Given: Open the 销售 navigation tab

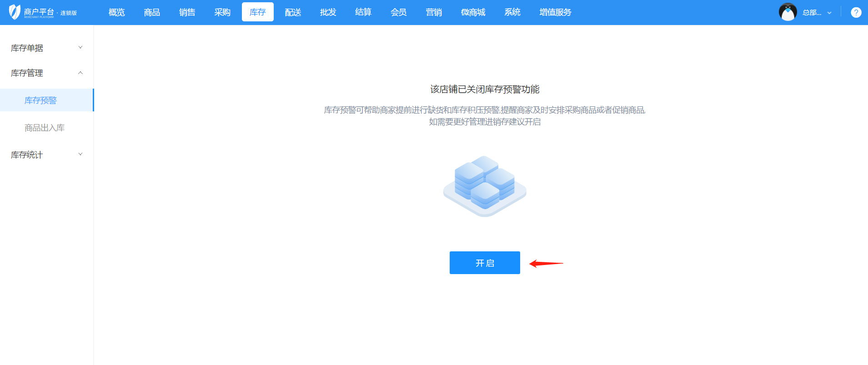Looking at the screenshot, I should (187, 12).
